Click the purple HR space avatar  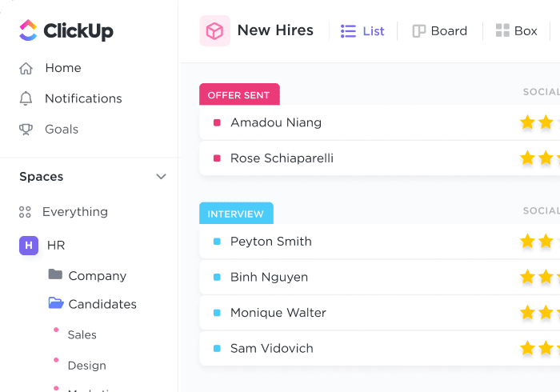click(x=29, y=246)
